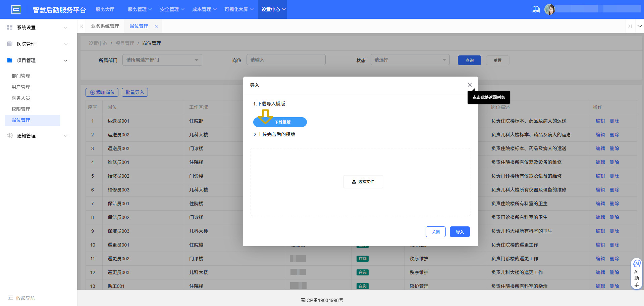The height and width of the screenshot is (306, 644).
Task: Click the grid icon beside 系统设置
Action: tap(10, 27)
